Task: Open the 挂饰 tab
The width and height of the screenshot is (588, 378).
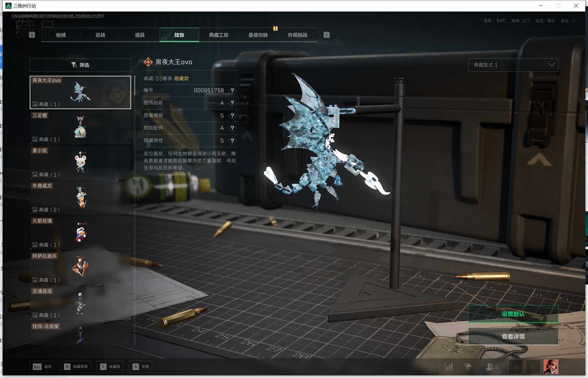Action: point(179,35)
